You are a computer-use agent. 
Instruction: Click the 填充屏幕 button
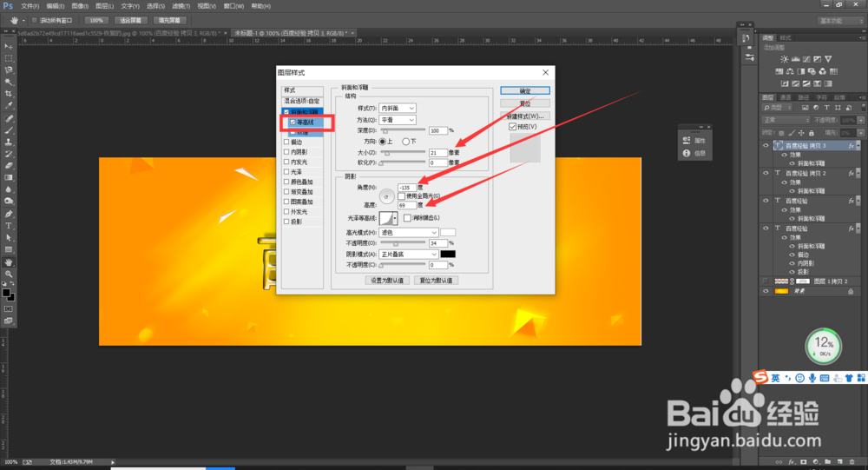[x=169, y=21]
